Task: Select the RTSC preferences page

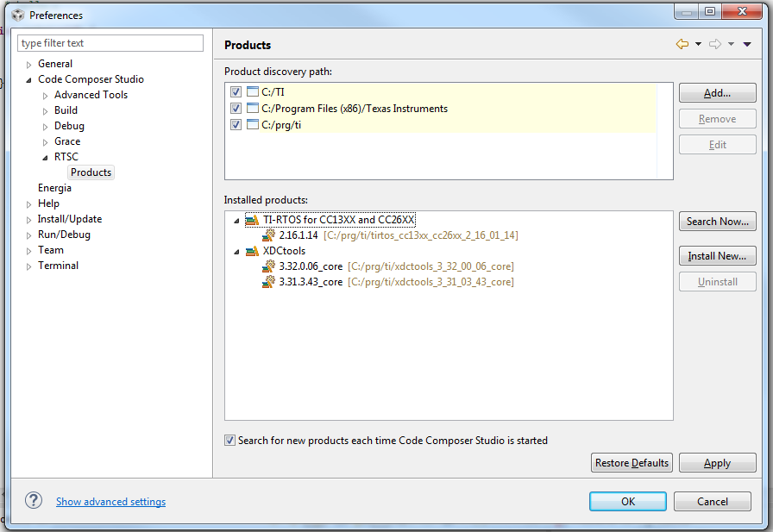Action: (x=66, y=157)
